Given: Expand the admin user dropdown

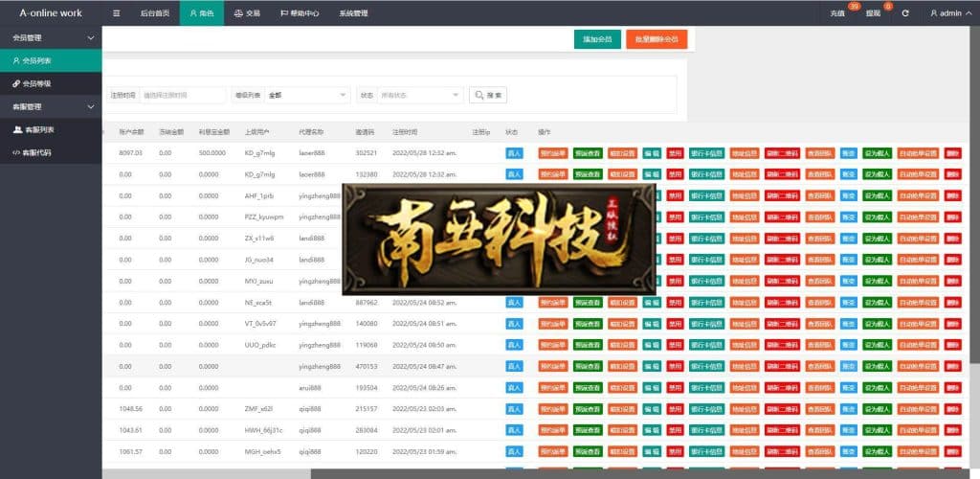Looking at the screenshot, I should [x=950, y=13].
